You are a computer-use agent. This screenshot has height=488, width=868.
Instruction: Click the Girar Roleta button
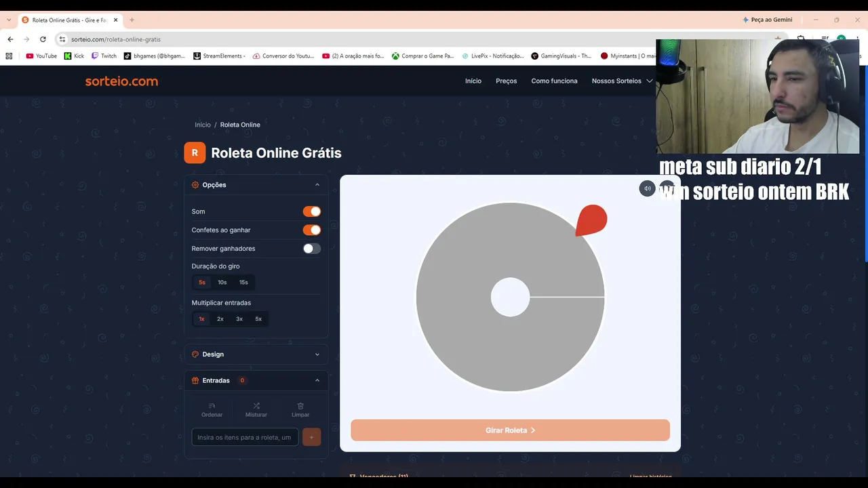(510, 430)
